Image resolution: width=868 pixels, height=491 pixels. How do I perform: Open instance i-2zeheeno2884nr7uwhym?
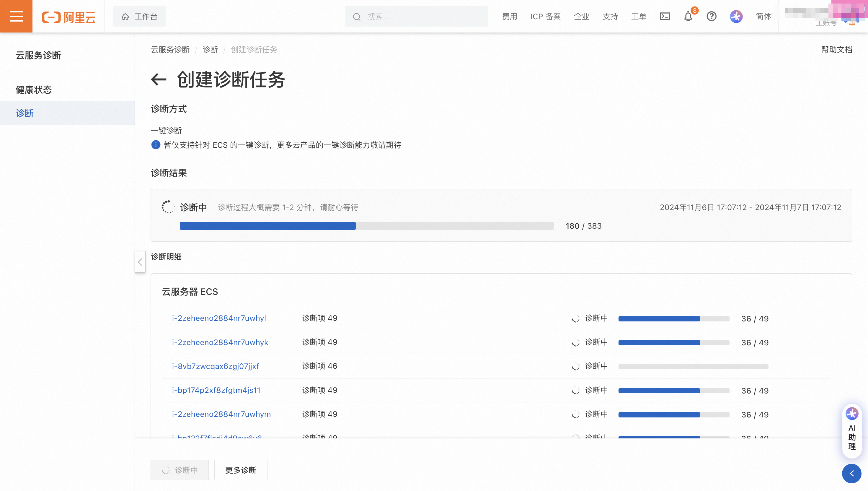click(221, 414)
